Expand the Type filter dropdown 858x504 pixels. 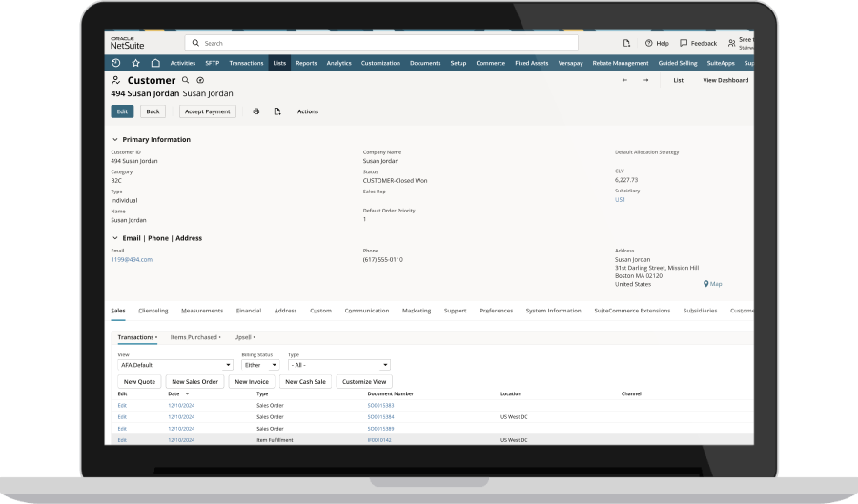[338, 364]
